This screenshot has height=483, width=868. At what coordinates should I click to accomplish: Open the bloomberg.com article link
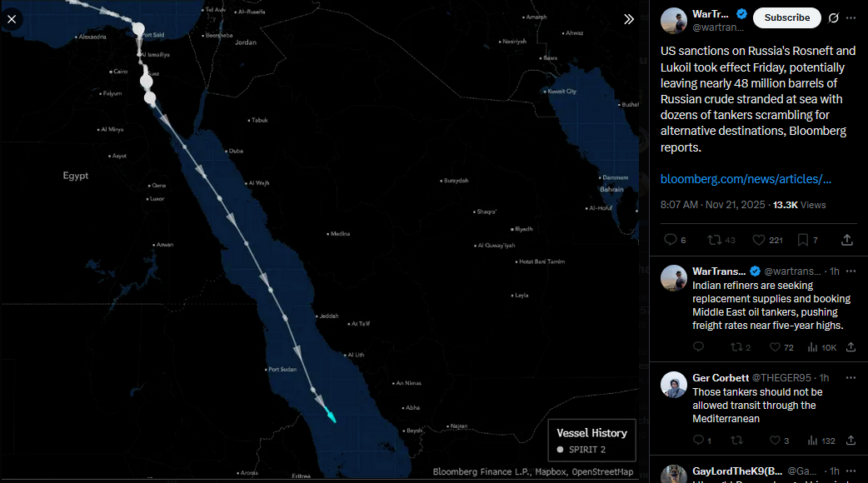[746, 179]
